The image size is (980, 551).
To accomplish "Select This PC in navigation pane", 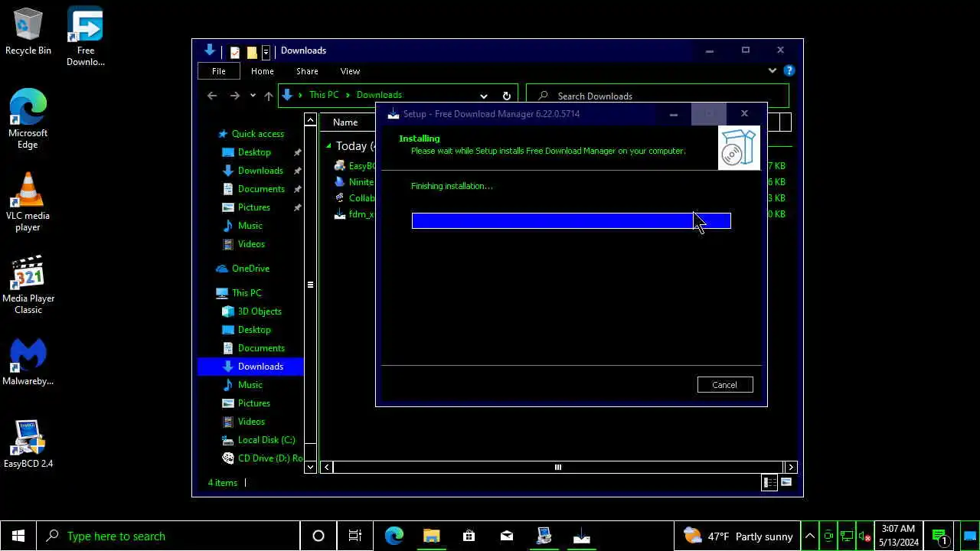I will click(247, 293).
